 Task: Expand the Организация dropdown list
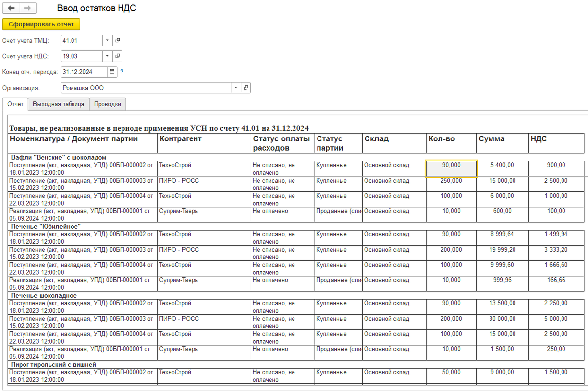click(236, 88)
